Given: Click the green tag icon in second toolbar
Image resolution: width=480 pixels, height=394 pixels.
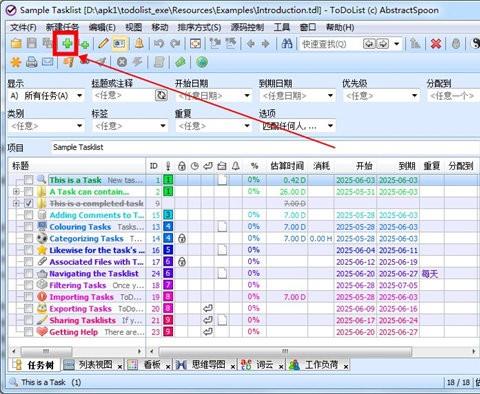Looking at the screenshot, I should tap(180, 62).
